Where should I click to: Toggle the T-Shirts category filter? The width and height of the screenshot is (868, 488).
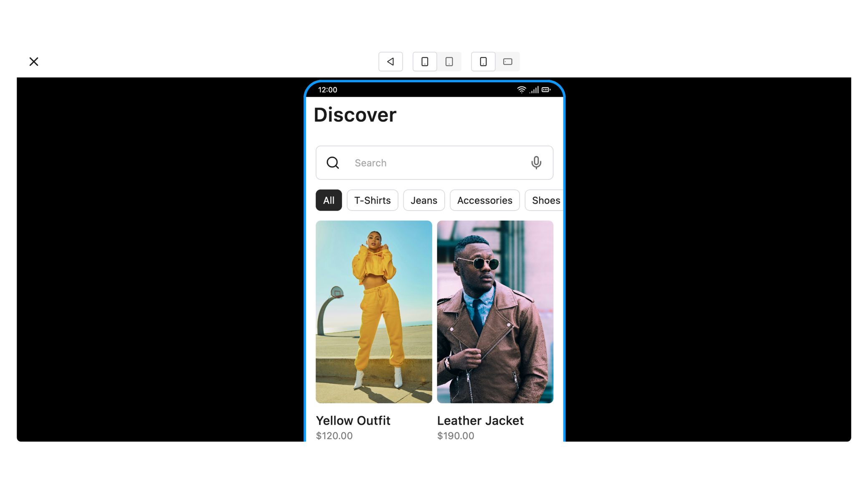(372, 200)
